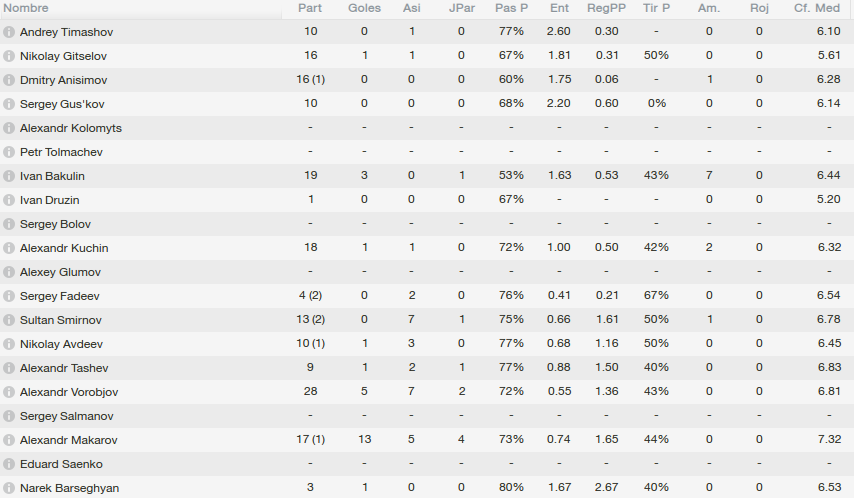Select player name Alexandr Vorobjov
The image size is (854, 498).
click(x=69, y=392)
